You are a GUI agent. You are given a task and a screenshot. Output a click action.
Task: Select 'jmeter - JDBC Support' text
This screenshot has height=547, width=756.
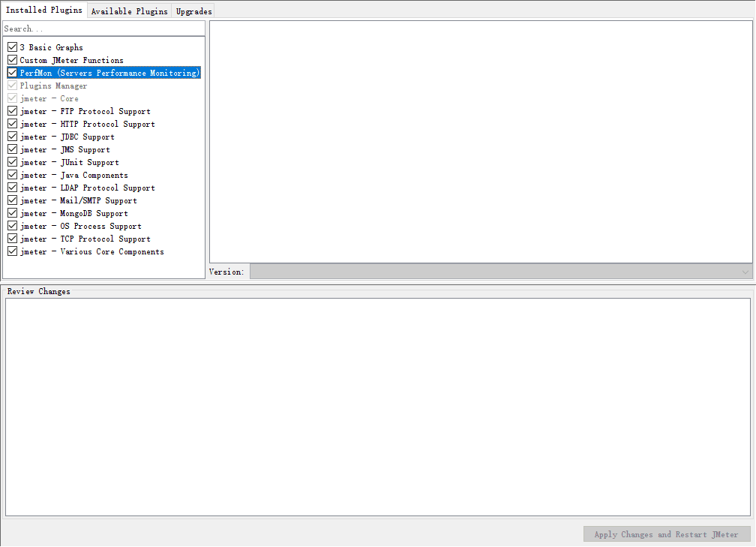67,137
